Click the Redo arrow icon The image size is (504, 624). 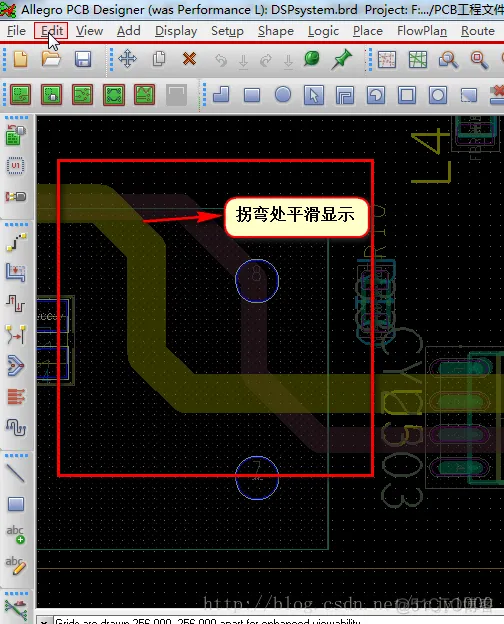click(266, 60)
